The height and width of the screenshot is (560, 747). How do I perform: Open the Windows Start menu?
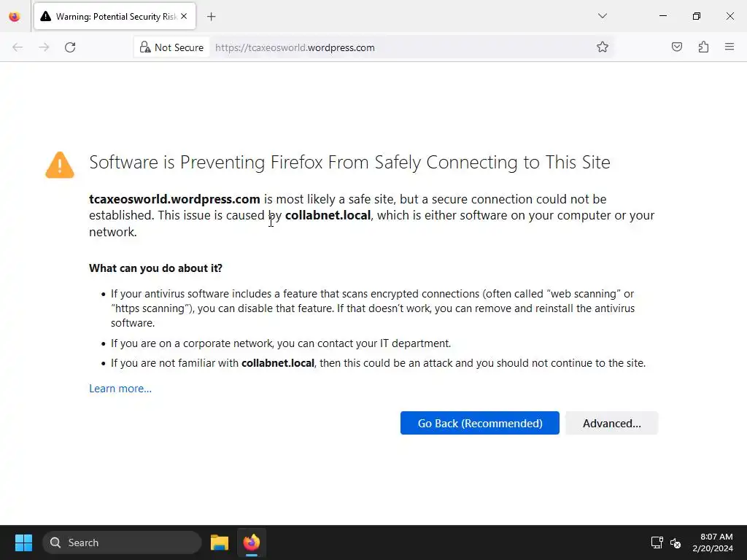pos(23,542)
